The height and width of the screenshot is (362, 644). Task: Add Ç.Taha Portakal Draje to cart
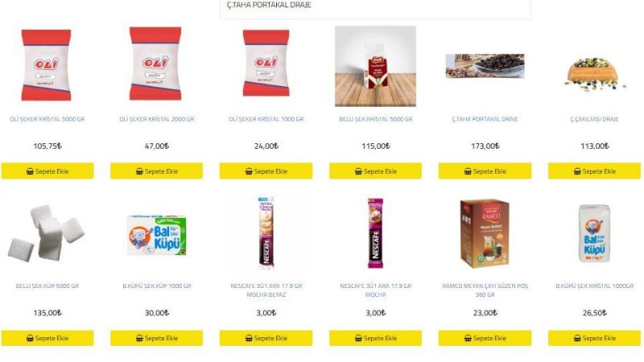(x=485, y=171)
